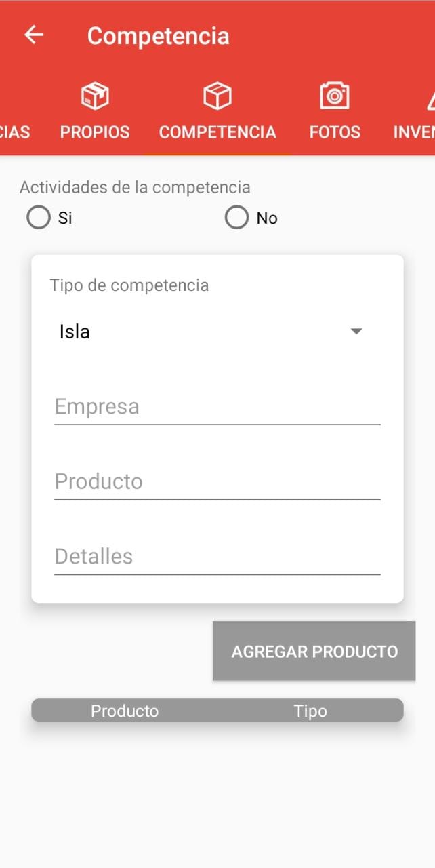The width and height of the screenshot is (435, 868).
Task: Tap the Tipo column header
Action: tap(310, 711)
